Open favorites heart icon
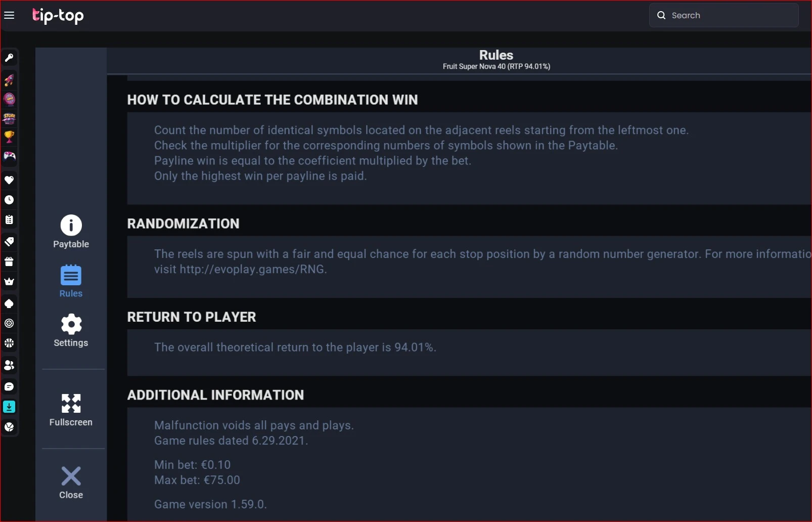The image size is (812, 522). coord(9,180)
